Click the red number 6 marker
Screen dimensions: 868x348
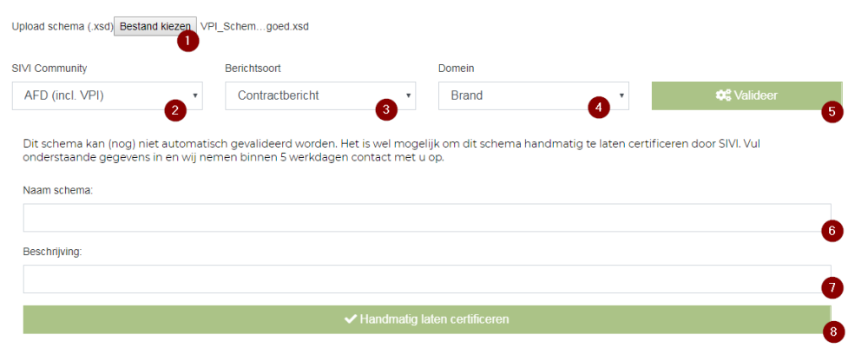coord(832,231)
